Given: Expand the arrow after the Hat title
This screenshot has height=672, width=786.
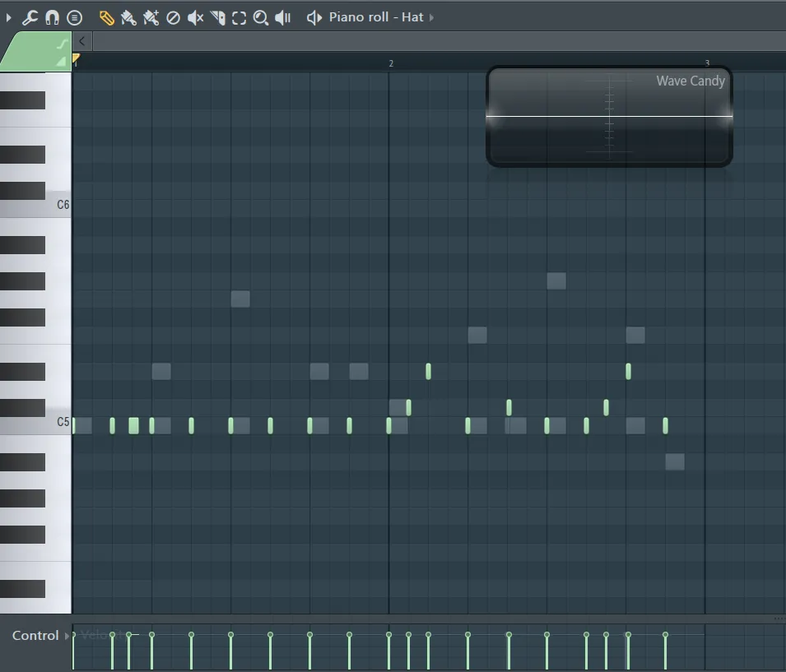Looking at the screenshot, I should (431, 17).
